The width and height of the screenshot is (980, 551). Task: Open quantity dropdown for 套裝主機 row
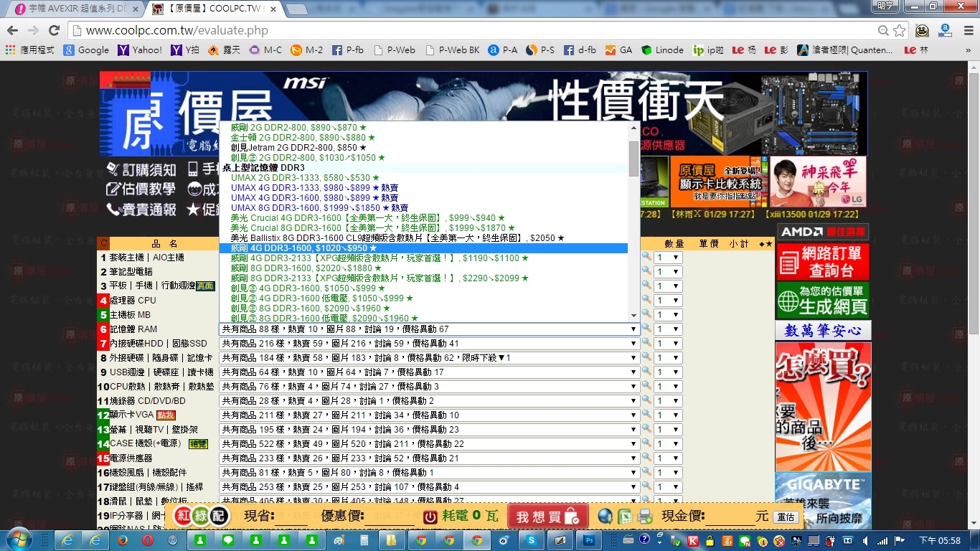(x=667, y=258)
